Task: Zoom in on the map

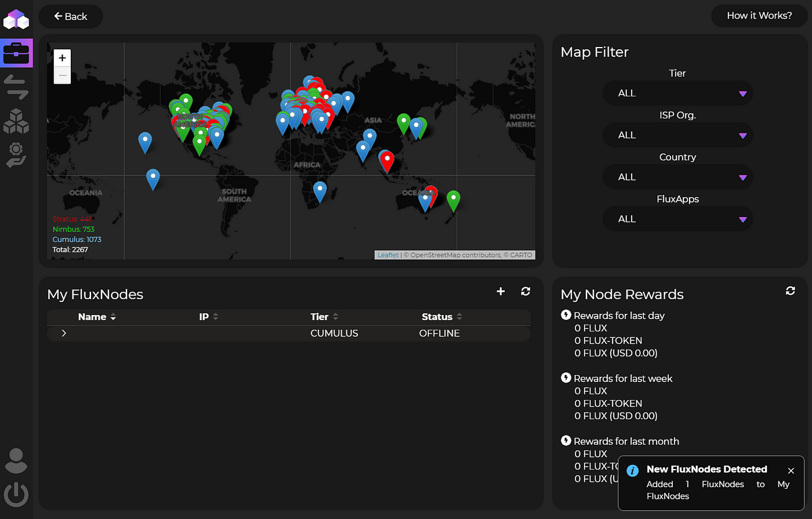Action: [x=62, y=58]
